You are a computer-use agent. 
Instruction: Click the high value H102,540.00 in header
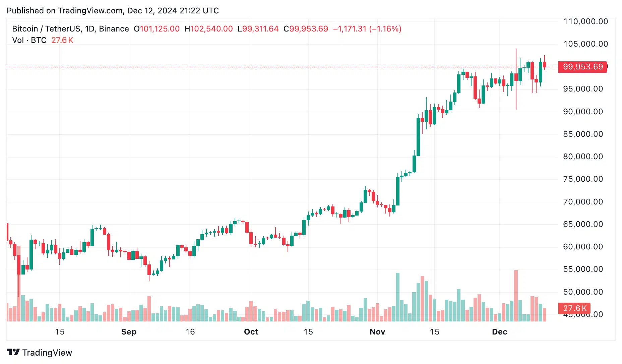click(208, 29)
